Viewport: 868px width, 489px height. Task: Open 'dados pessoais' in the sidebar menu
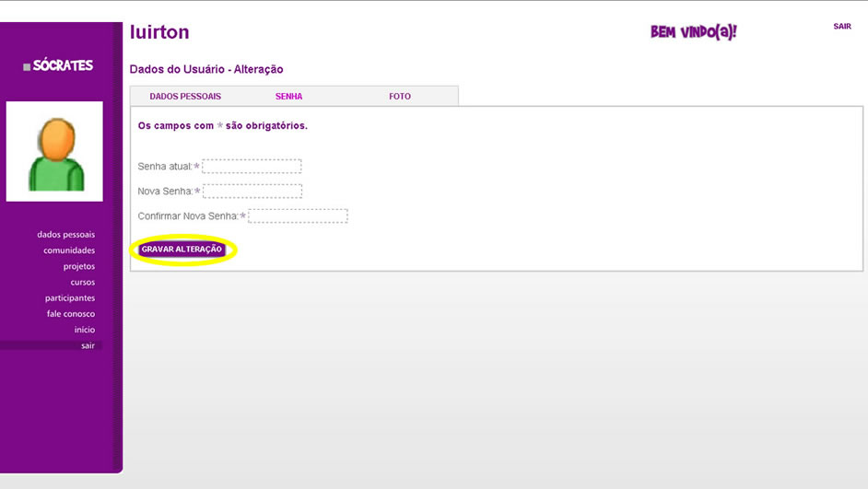[x=65, y=235]
